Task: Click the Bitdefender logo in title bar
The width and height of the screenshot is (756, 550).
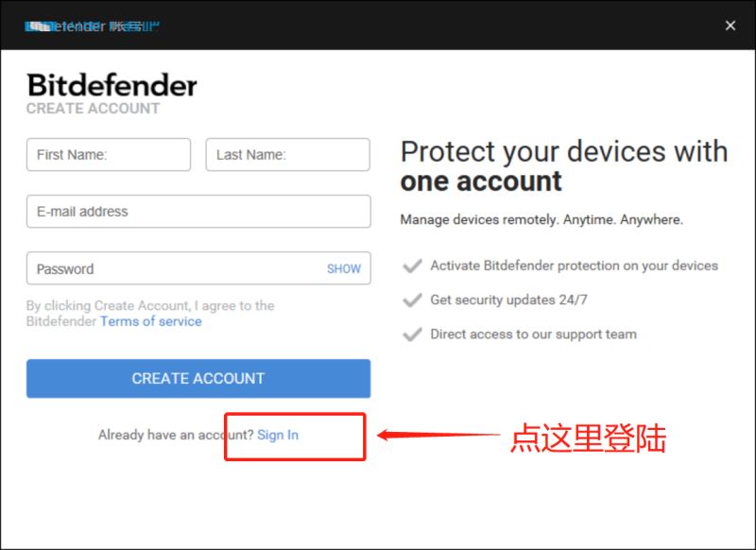Action: pyautogui.click(x=92, y=26)
